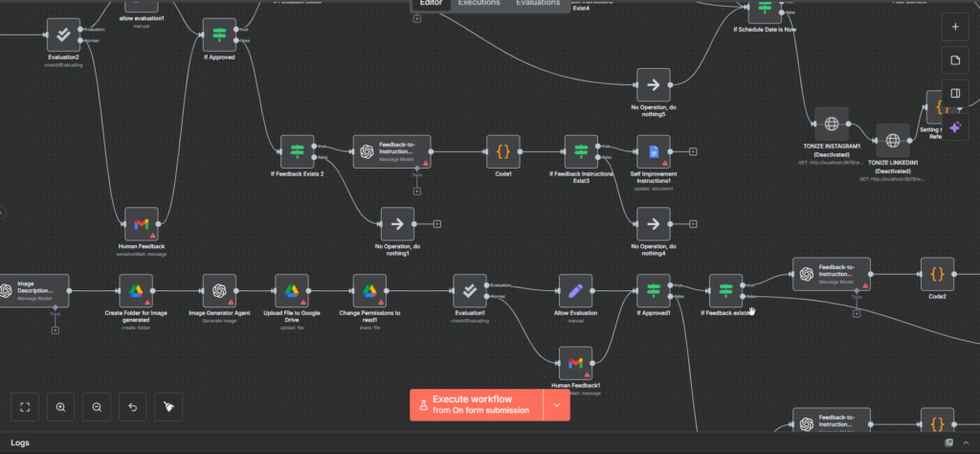Image resolution: width=980 pixels, height=454 pixels.
Task: Select No Operation, do nothing4 node
Action: [x=653, y=224]
